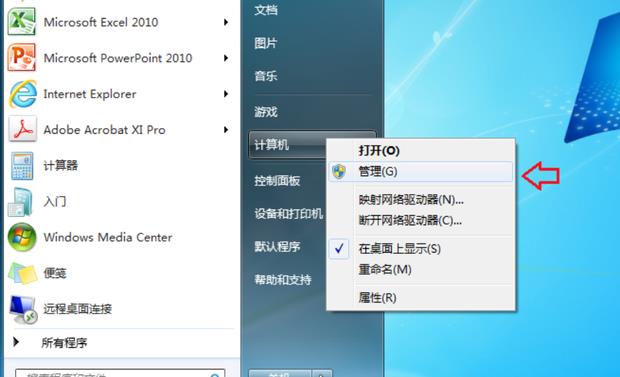Open the 文档 link
The image size is (620, 377).
266,10
